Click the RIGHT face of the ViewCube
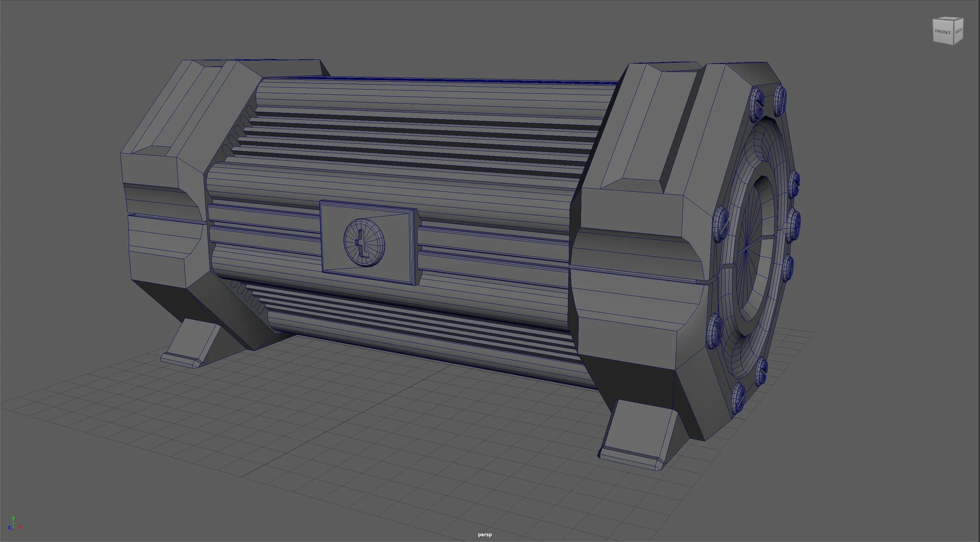This screenshot has height=542, width=980. click(x=958, y=31)
